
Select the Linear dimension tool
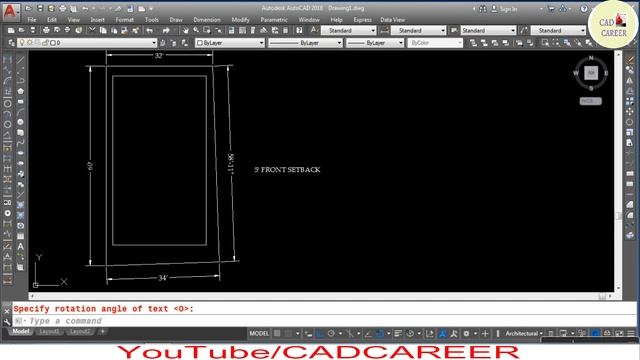(x=7, y=60)
